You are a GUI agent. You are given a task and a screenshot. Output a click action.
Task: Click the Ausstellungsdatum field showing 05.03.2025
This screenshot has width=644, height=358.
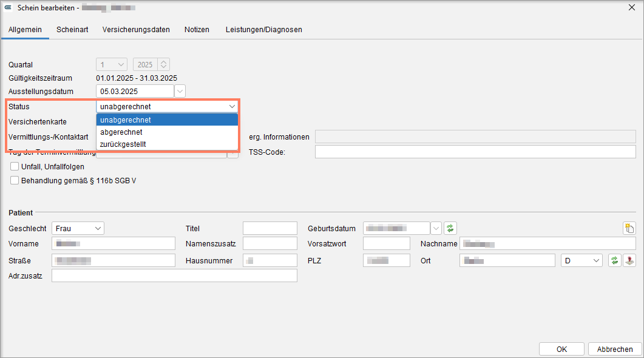tap(135, 91)
